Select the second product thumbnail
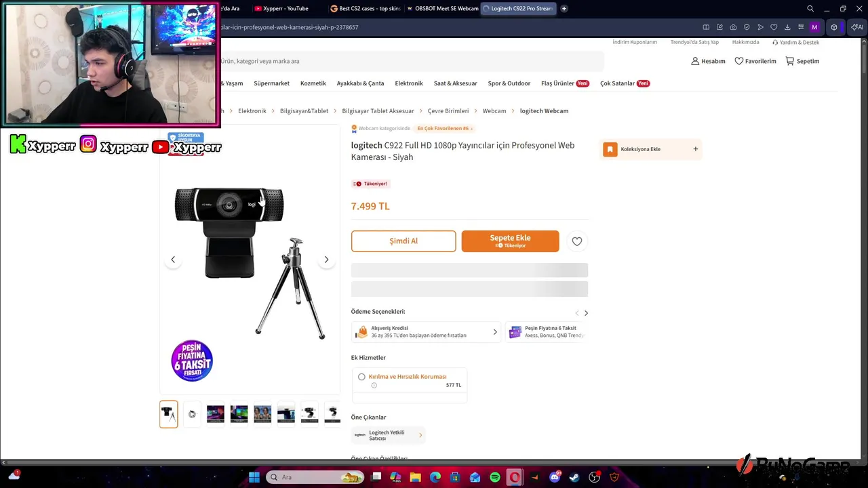Viewport: 868px width, 488px height. coord(192,414)
